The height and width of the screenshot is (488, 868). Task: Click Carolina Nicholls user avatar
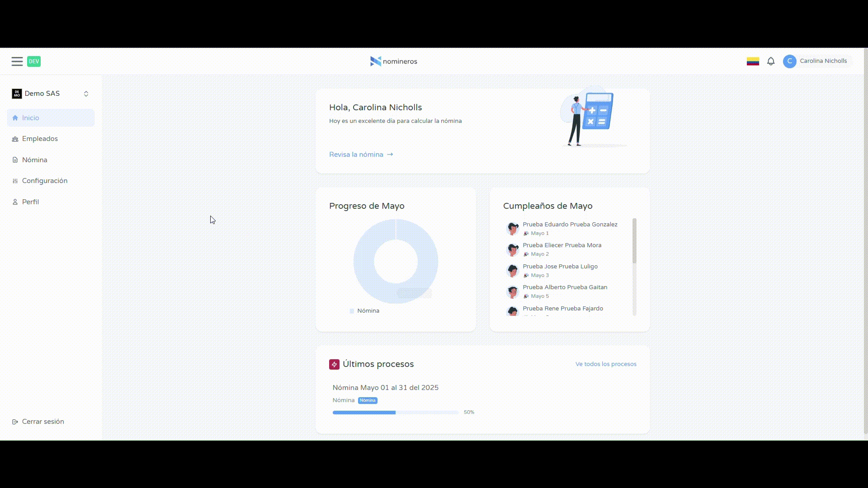coord(789,61)
